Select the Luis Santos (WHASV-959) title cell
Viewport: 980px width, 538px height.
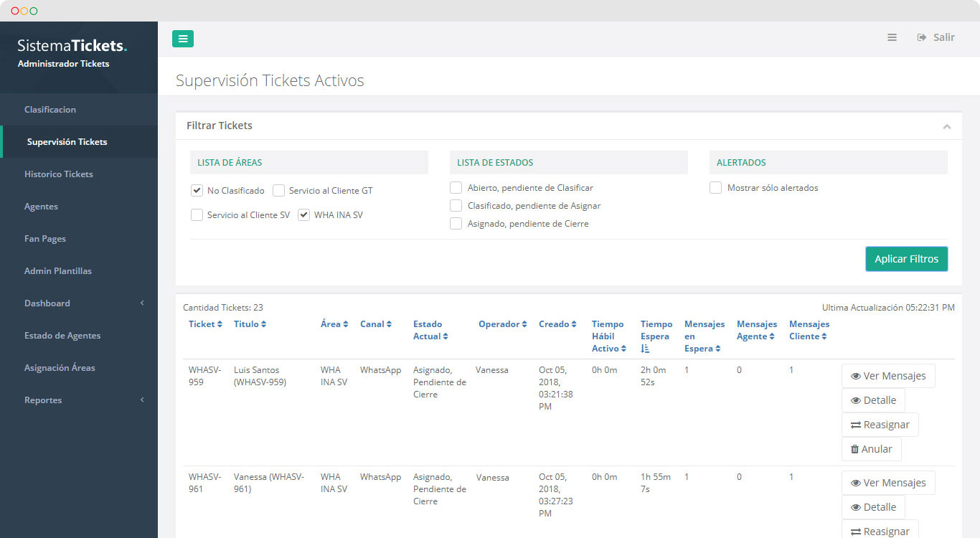coord(260,376)
